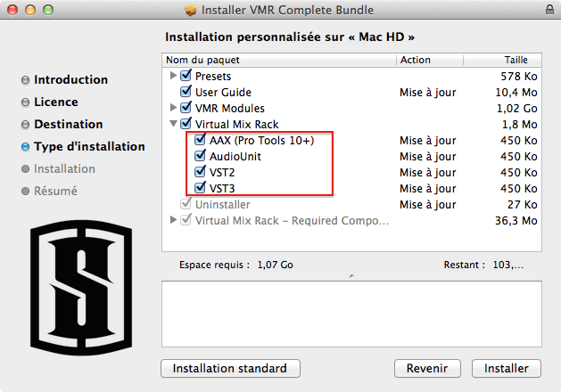Viewport: 561px width, 392px height.
Task: Toggle the User Guide checkbox
Action: [186, 93]
